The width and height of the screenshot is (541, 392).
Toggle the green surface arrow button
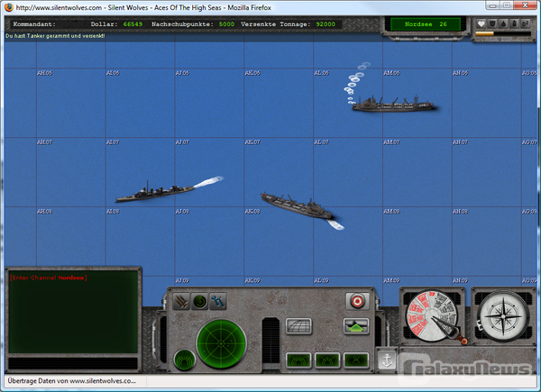[355, 325]
